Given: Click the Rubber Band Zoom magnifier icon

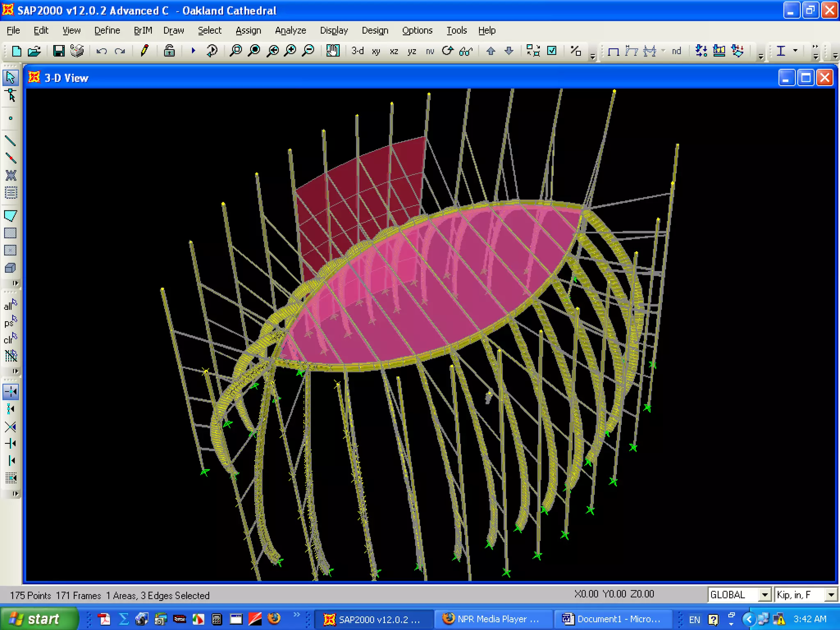Looking at the screenshot, I should [x=235, y=51].
